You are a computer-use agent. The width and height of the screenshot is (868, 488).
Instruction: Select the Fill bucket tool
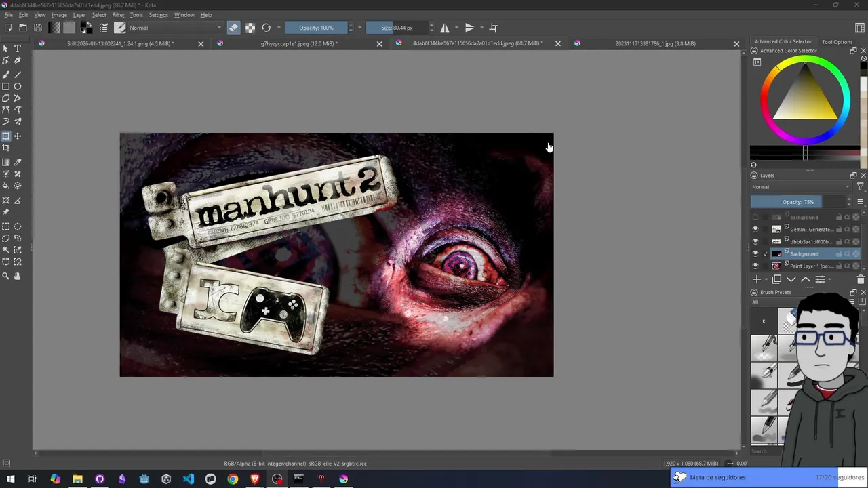(6, 186)
